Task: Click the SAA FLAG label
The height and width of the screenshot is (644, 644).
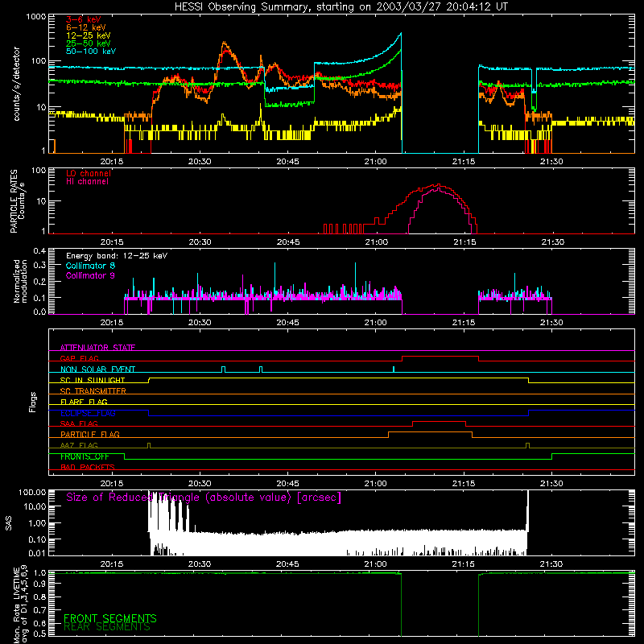Action: click(x=79, y=423)
